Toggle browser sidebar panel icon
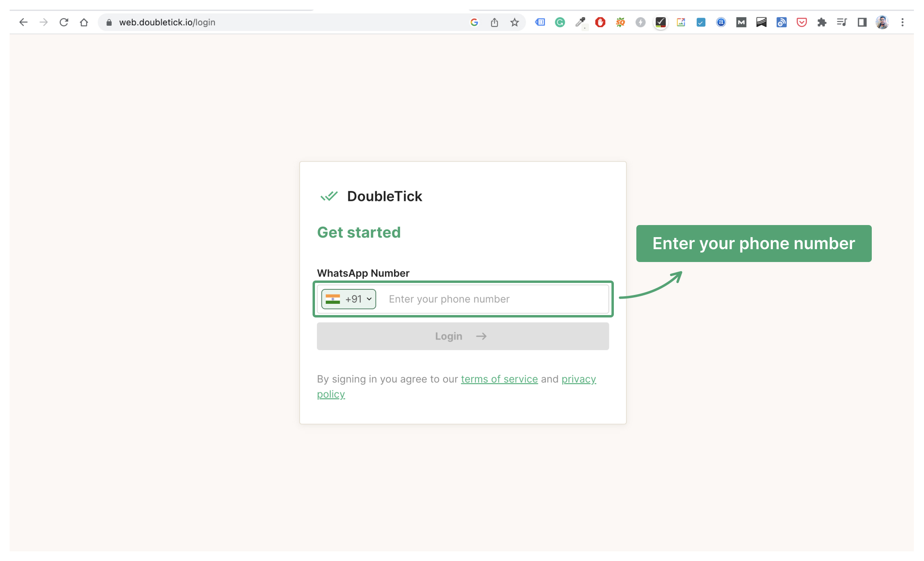 click(x=863, y=22)
